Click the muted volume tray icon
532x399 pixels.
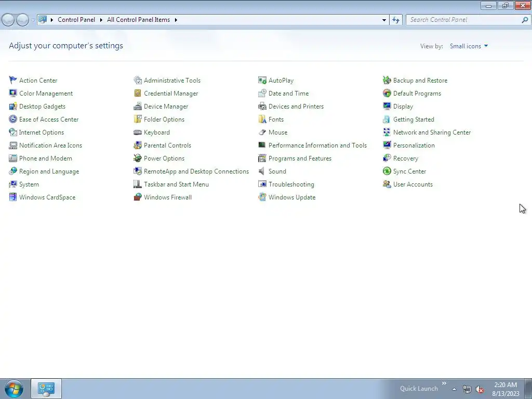point(480,389)
